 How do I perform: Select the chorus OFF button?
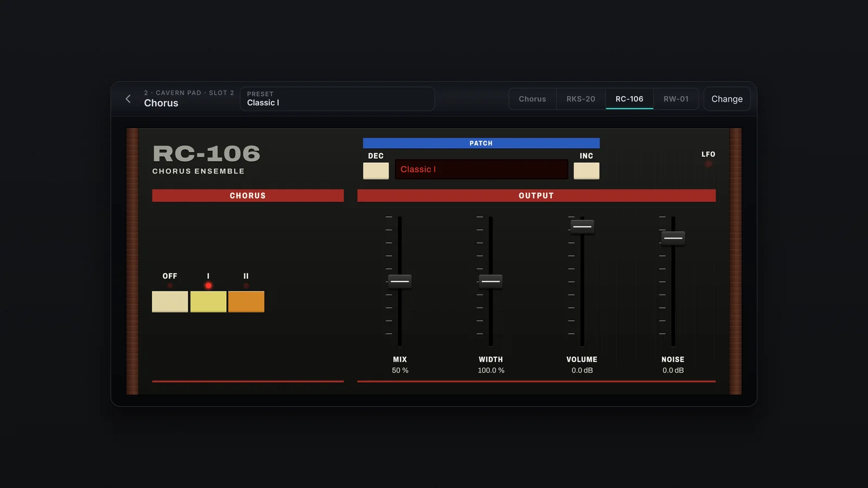(170, 301)
